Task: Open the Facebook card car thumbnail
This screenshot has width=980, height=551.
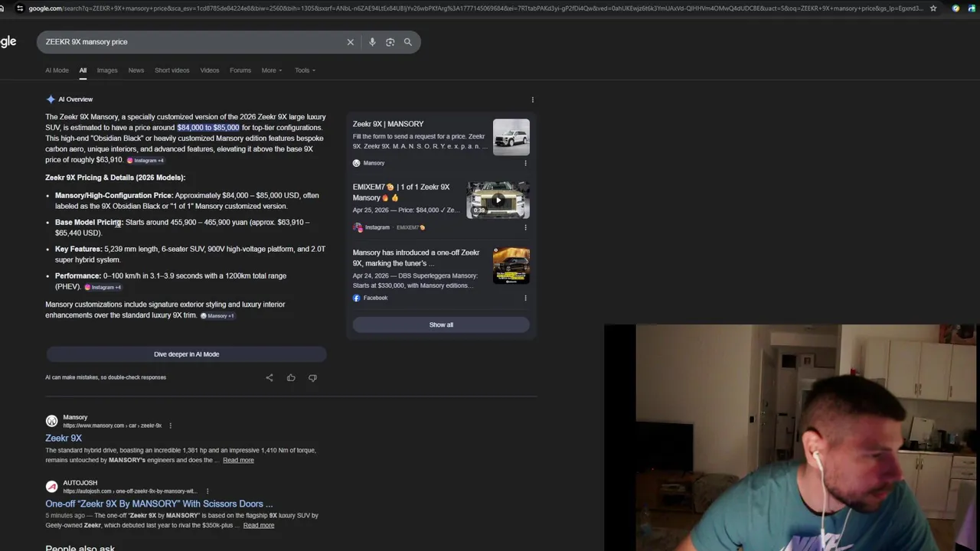Action: [x=511, y=266]
